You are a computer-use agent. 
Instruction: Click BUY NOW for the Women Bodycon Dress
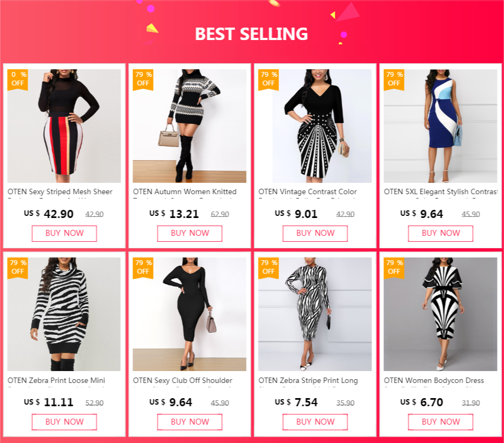click(440, 422)
